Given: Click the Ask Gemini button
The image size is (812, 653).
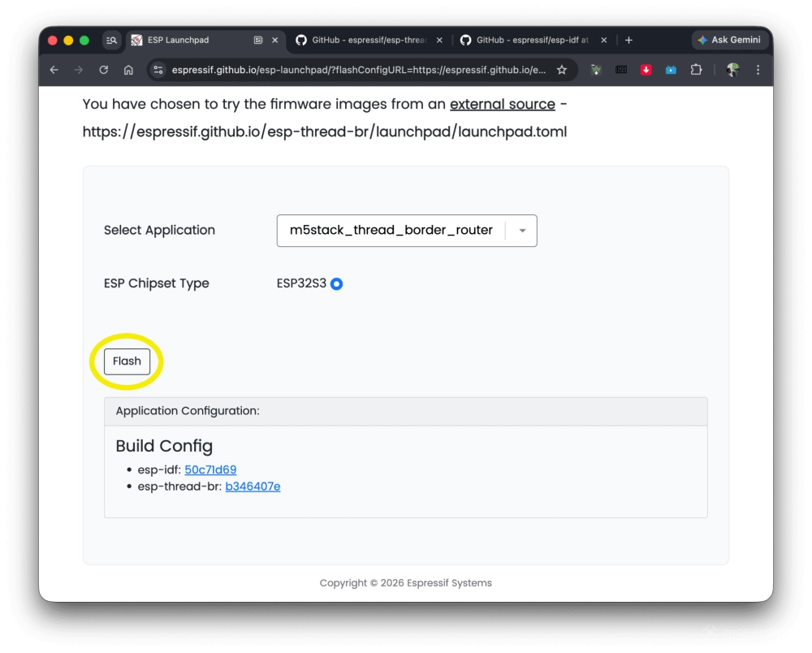Looking at the screenshot, I should (729, 40).
